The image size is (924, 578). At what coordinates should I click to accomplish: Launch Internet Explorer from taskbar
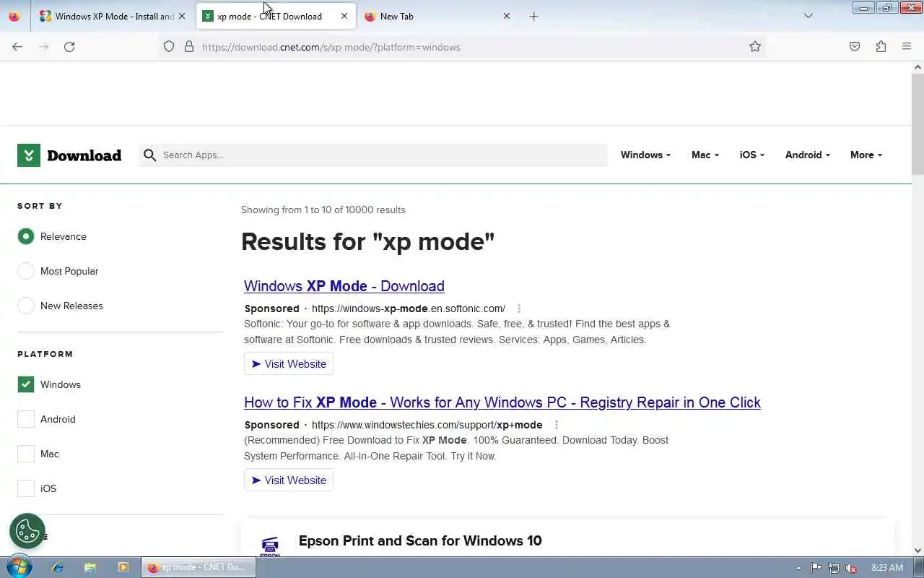point(57,568)
